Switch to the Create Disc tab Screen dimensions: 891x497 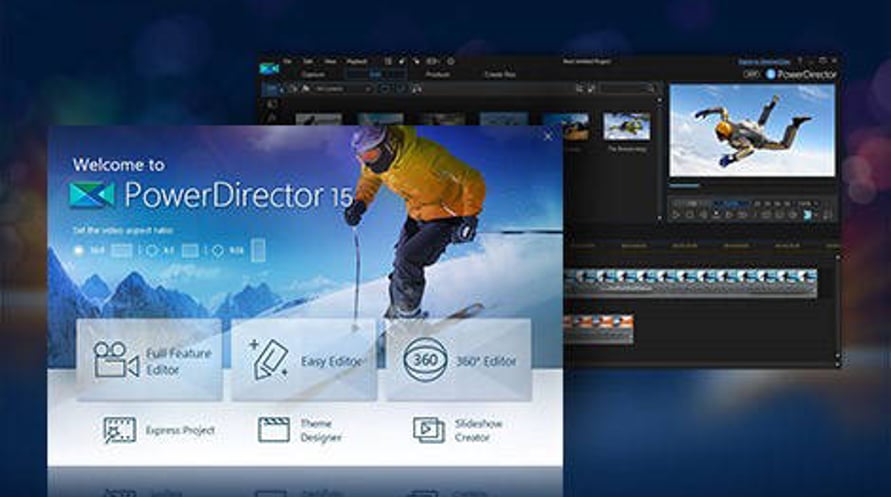(x=499, y=74)
